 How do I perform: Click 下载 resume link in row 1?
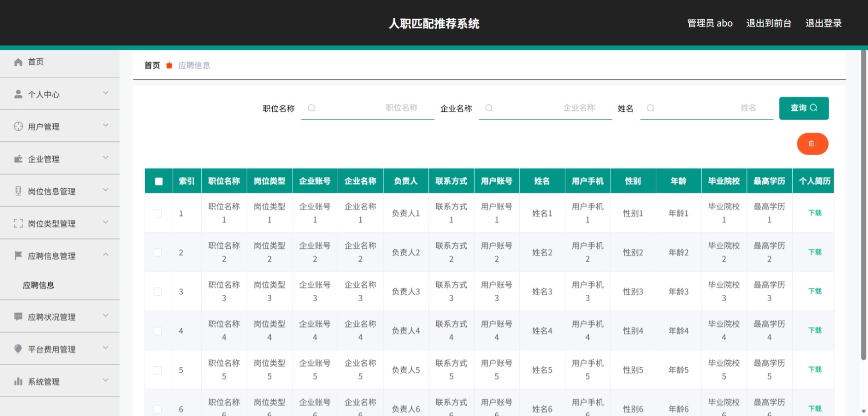point(815,213)
